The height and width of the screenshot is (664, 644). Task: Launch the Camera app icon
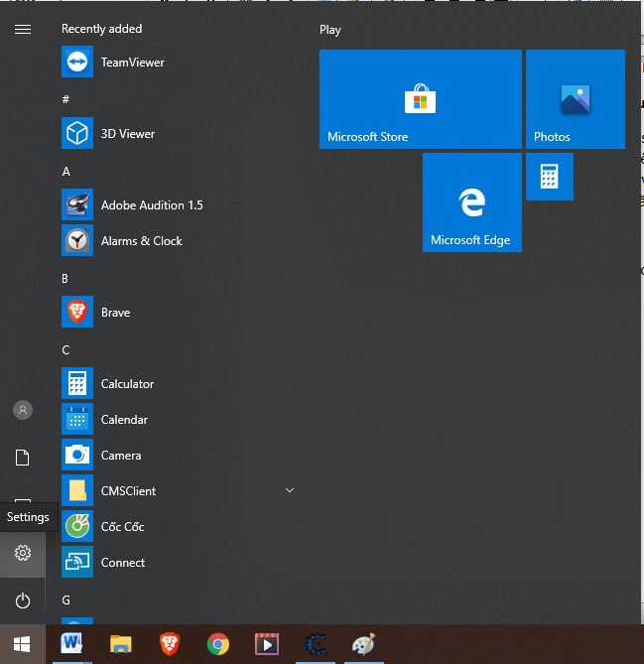[x=77, y=455]
